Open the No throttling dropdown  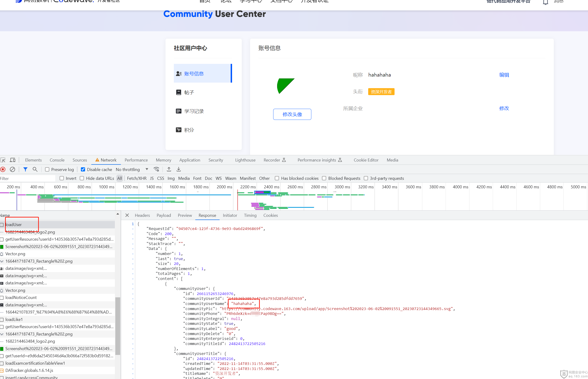132,169
